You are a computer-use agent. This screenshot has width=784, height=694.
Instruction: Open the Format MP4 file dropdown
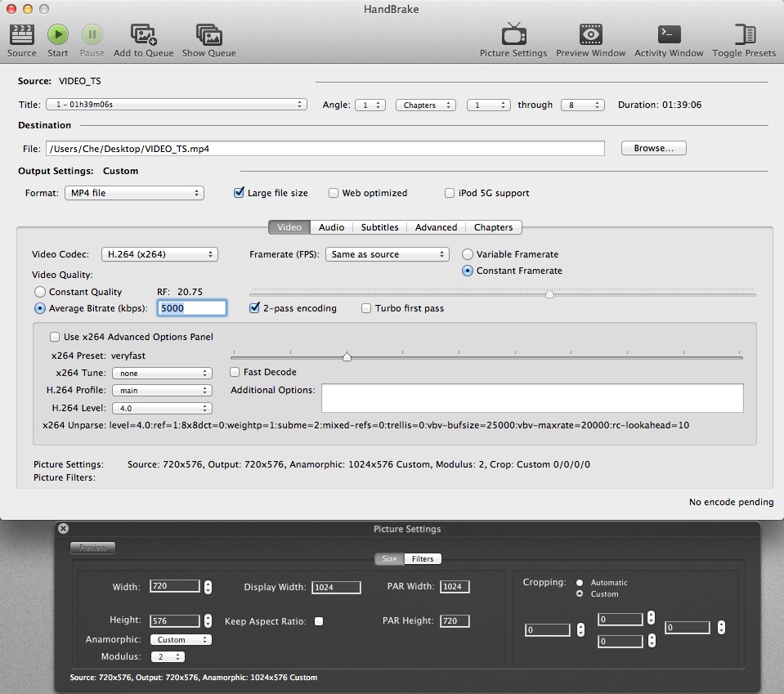(135, 193)
